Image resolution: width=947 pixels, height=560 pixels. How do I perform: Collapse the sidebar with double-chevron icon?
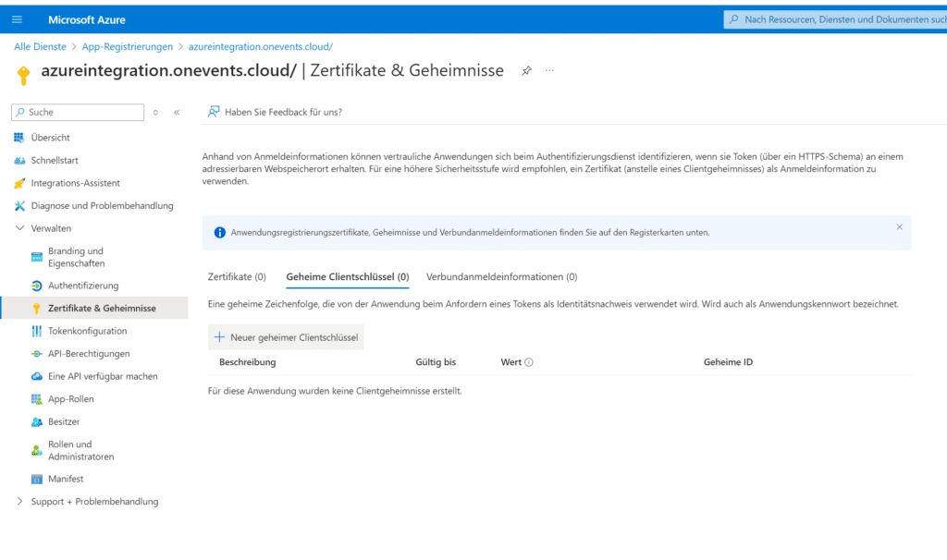(177, 113)
